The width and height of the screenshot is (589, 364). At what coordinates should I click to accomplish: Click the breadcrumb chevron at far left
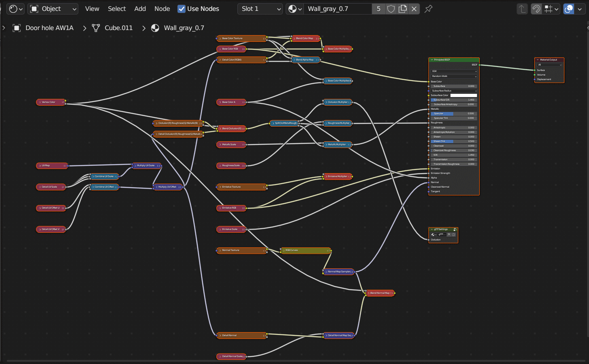point(4,28)
